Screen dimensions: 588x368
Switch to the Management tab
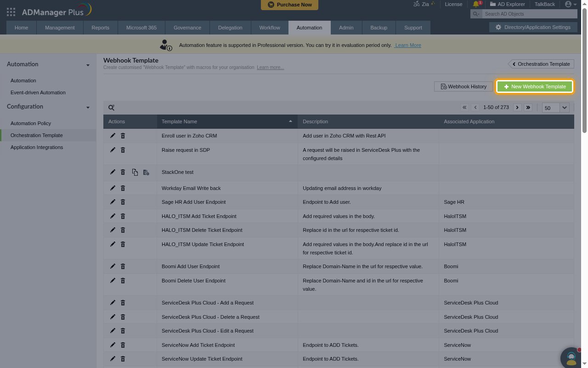[60, 28]
